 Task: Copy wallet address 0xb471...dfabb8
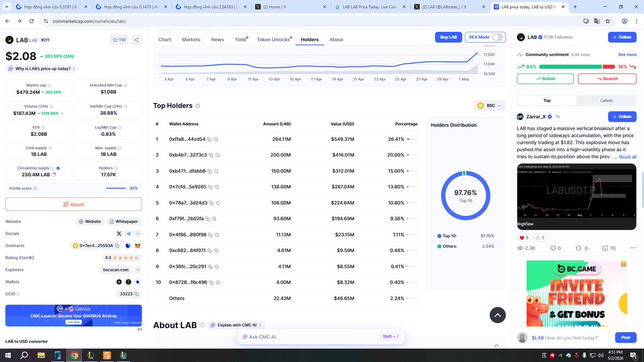[210, 171]
